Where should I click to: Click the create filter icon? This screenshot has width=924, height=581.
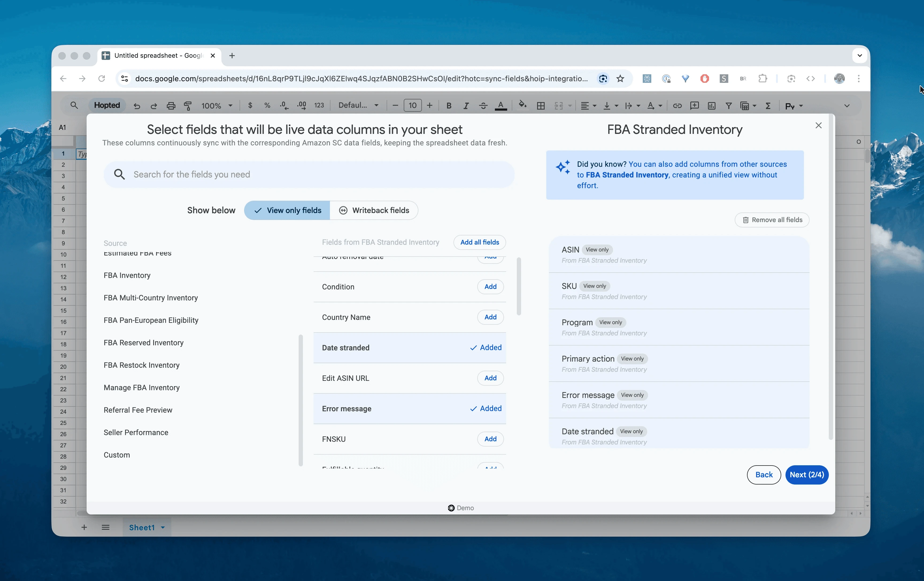728,106
